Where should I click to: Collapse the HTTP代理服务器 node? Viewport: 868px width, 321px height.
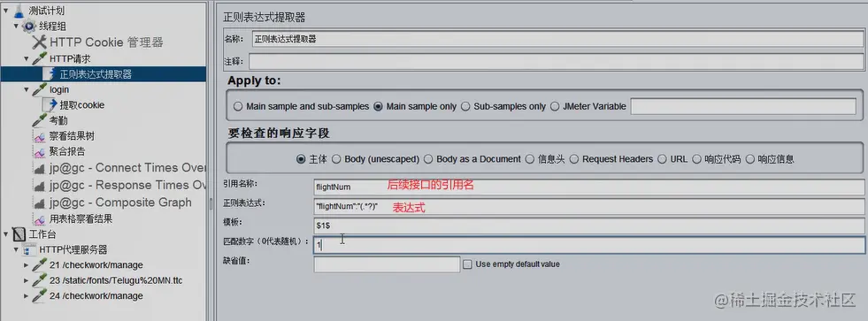(16, 250)
